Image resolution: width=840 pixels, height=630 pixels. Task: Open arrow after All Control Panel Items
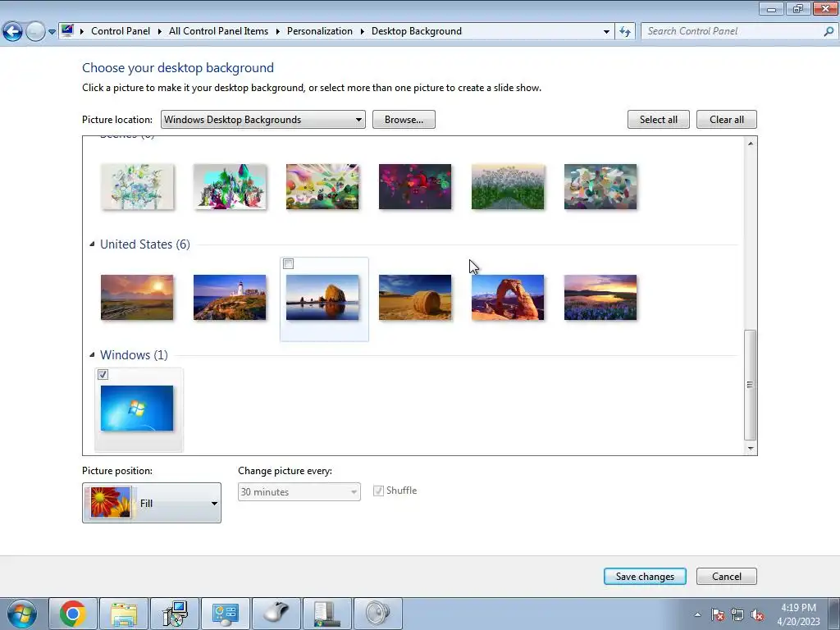tap(277, 32)
